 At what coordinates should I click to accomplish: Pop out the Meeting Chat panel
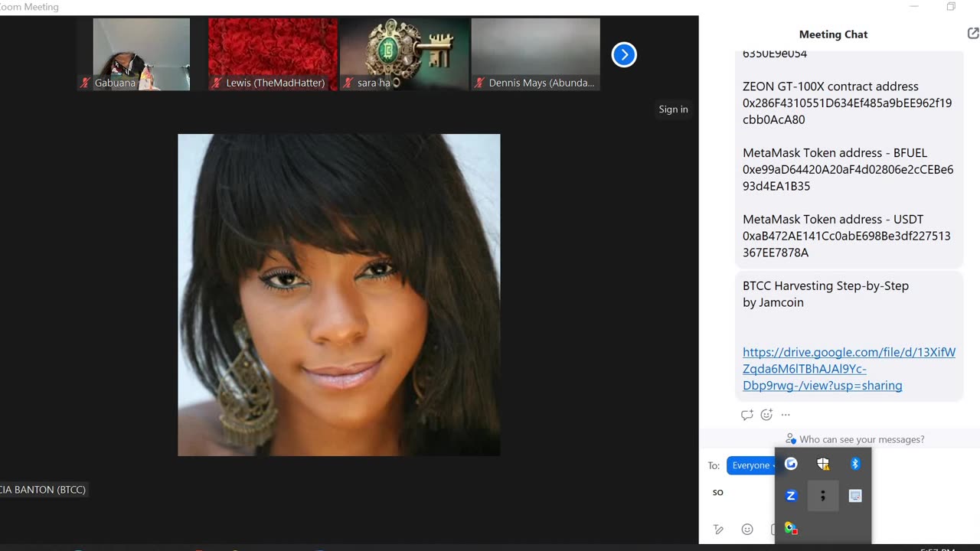[x=973, y=34]
